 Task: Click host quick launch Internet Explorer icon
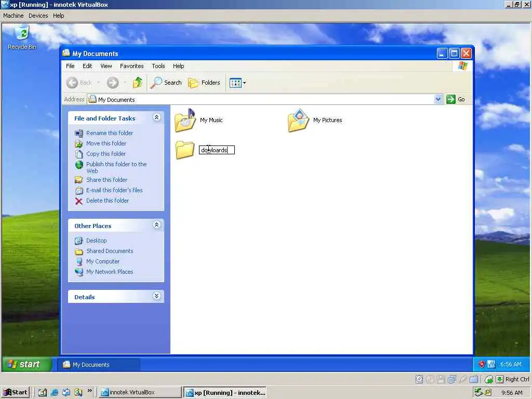click(x=54, y=393)
